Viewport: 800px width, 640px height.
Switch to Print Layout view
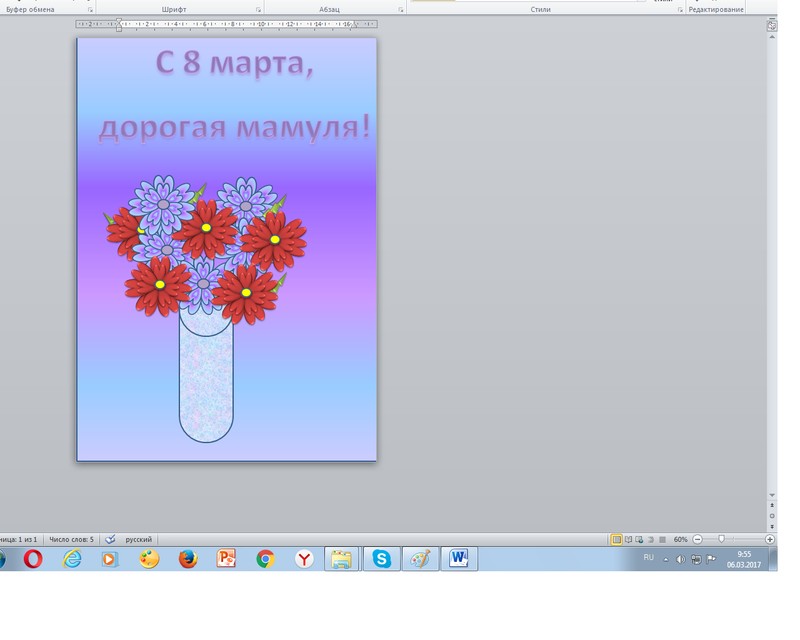point(616,539)
